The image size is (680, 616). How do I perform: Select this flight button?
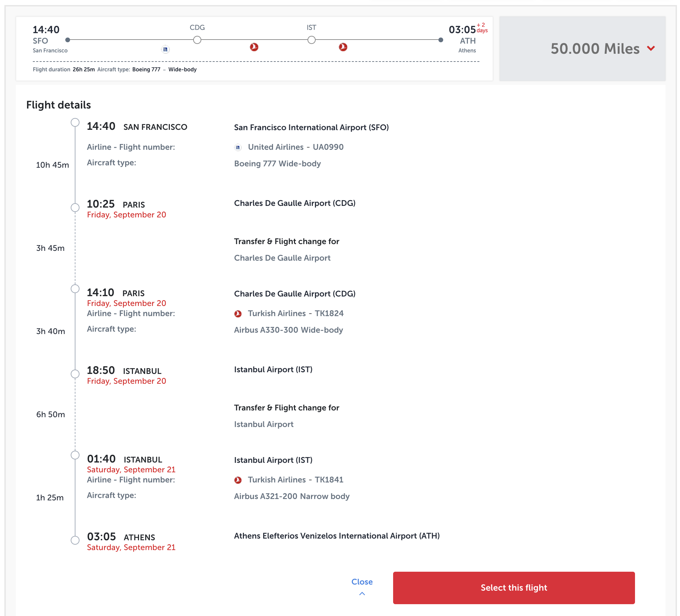(x=514, y=588)
